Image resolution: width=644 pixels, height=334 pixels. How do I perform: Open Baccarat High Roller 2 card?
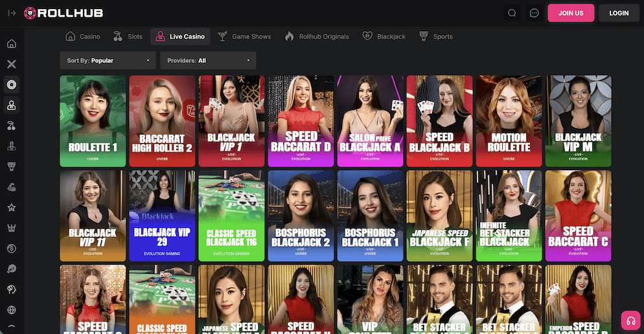coord(162,121)
